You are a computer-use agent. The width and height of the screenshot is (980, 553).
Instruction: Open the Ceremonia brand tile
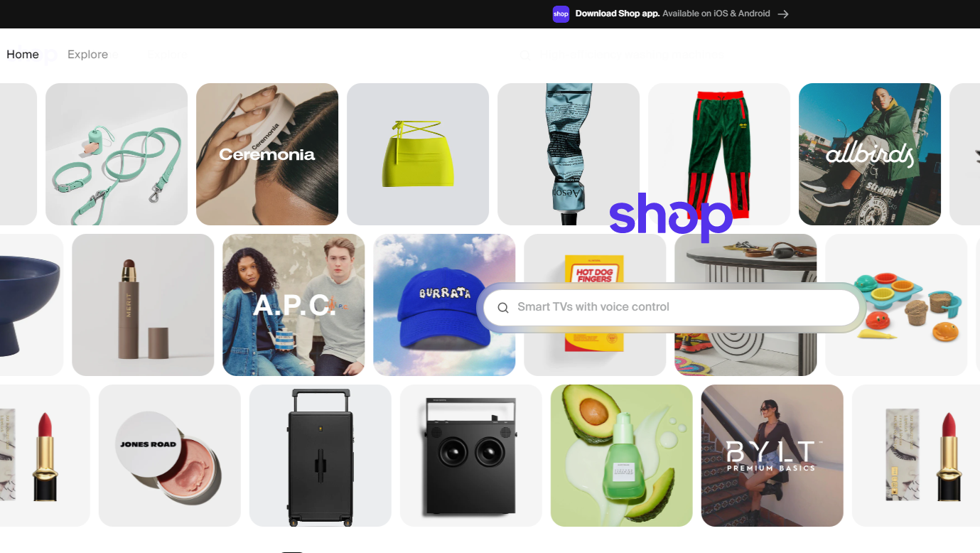pyautogui.click(x=267, y=154)
